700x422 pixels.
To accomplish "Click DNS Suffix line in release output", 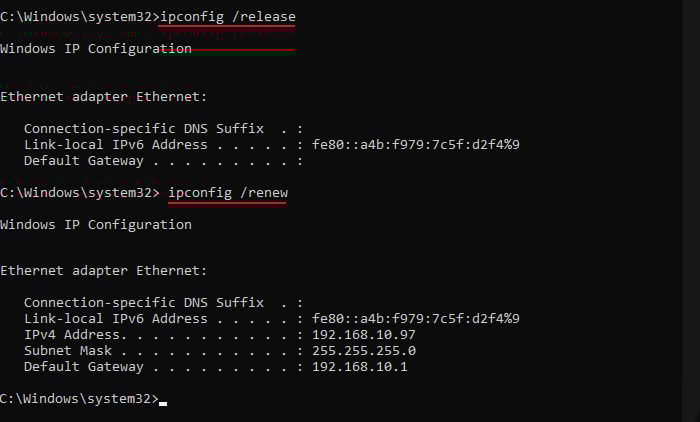I will tap(163, 129).
